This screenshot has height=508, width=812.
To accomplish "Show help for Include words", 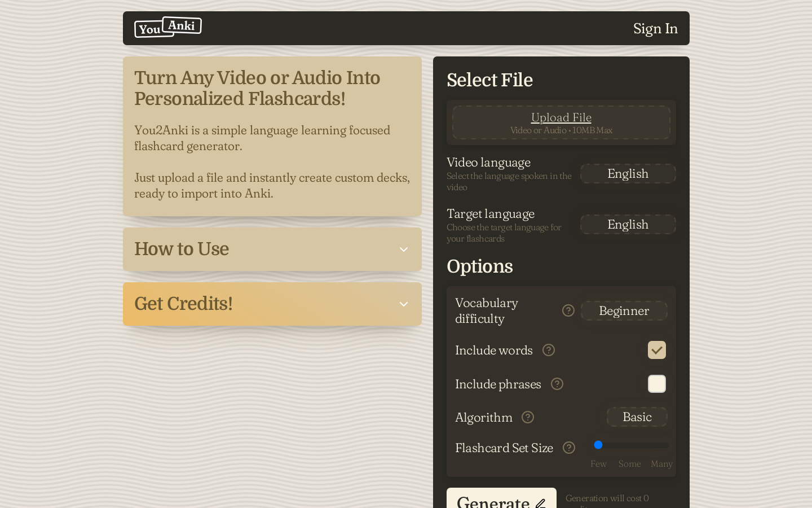I will pos(549,350).
